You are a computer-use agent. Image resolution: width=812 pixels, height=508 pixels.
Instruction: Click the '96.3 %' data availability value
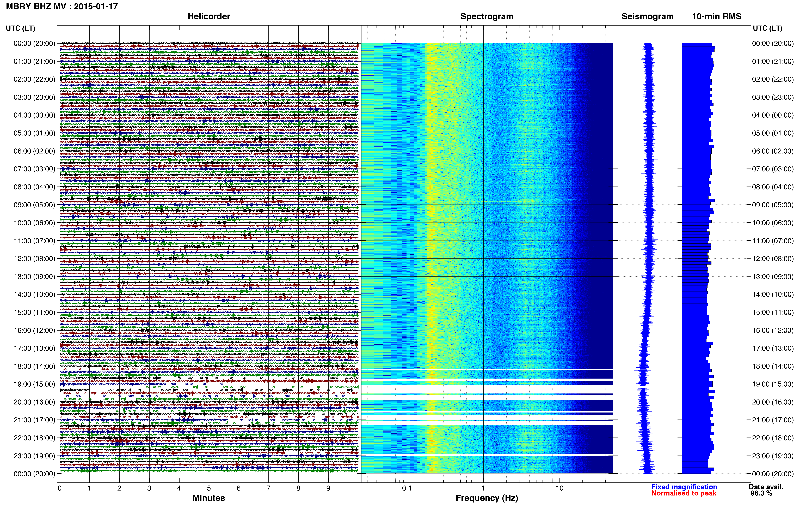point(762,493)
